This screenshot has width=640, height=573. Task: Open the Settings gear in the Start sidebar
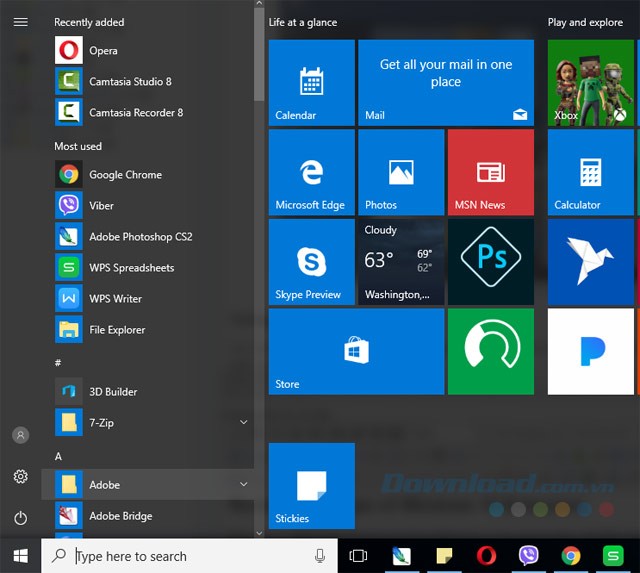[x=21, y=477]
